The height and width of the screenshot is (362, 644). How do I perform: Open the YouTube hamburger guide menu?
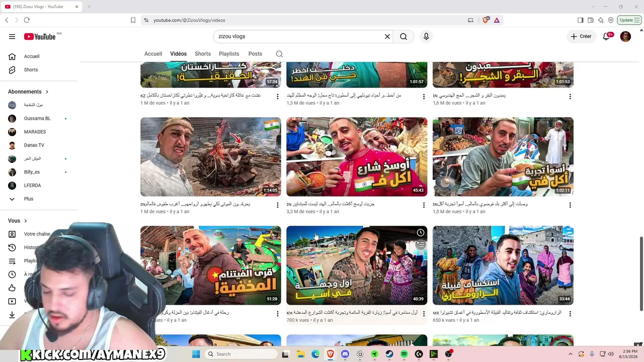point(12,37)
